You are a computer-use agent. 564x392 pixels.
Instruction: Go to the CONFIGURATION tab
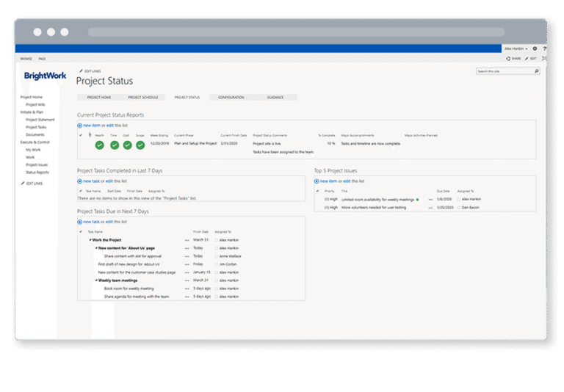231,98
